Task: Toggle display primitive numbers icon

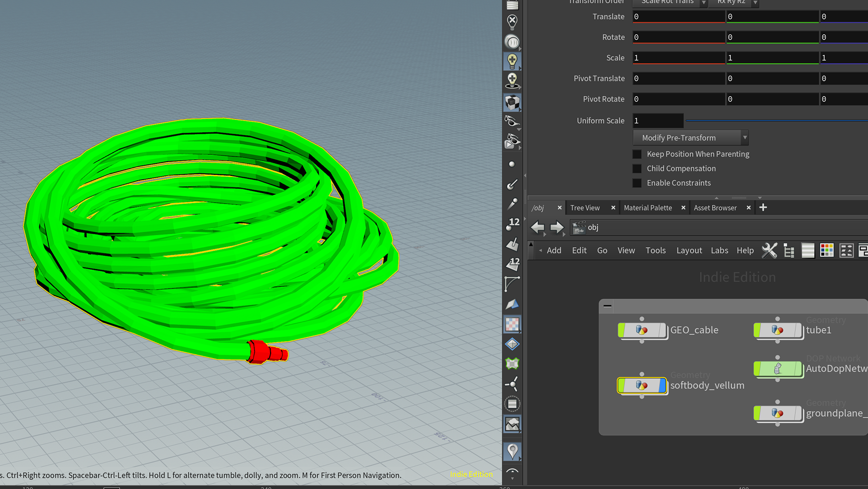Action: point(512,264)
